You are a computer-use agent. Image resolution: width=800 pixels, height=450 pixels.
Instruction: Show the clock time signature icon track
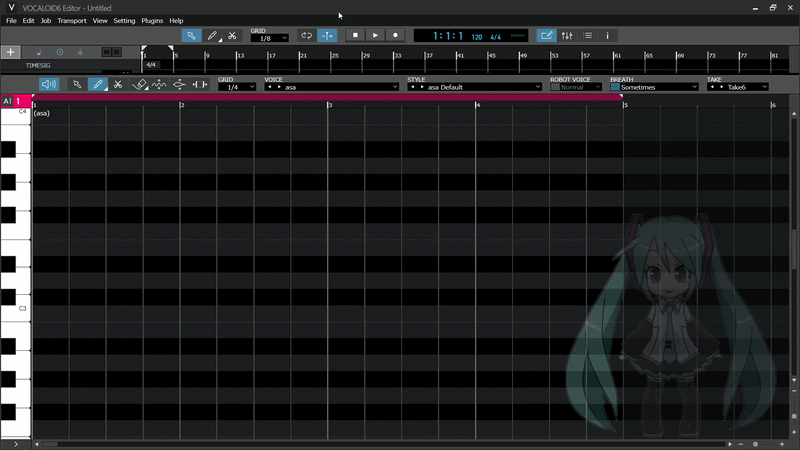(60, 52)
